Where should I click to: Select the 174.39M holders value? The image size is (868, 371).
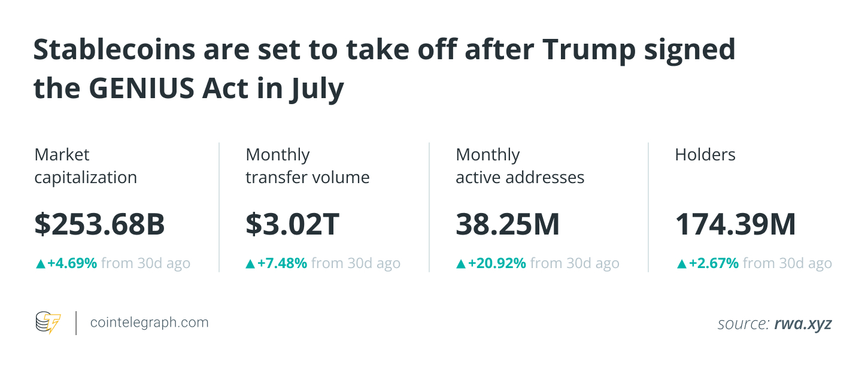coord(736,224)
